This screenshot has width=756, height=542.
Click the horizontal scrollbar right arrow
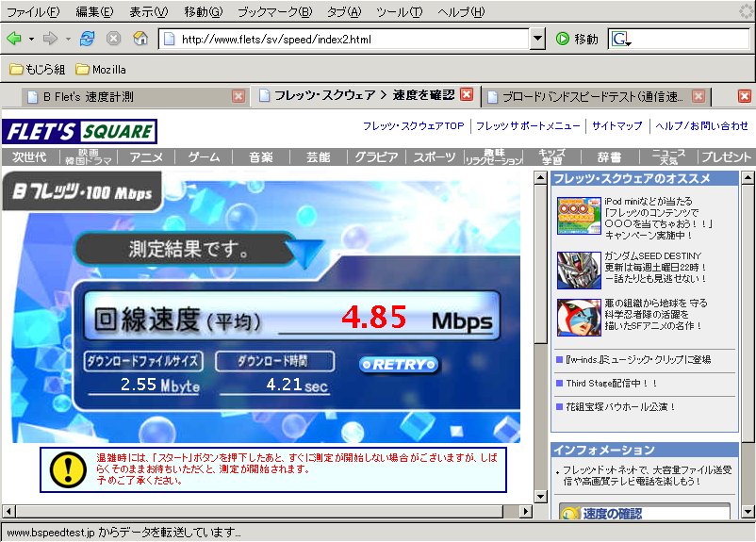[526, 511]
